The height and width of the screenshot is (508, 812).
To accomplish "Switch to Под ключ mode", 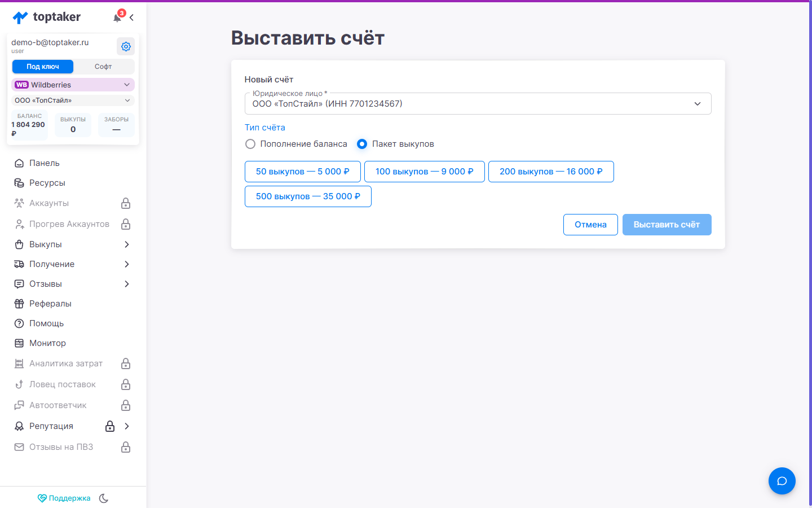I will click(43, 67).
